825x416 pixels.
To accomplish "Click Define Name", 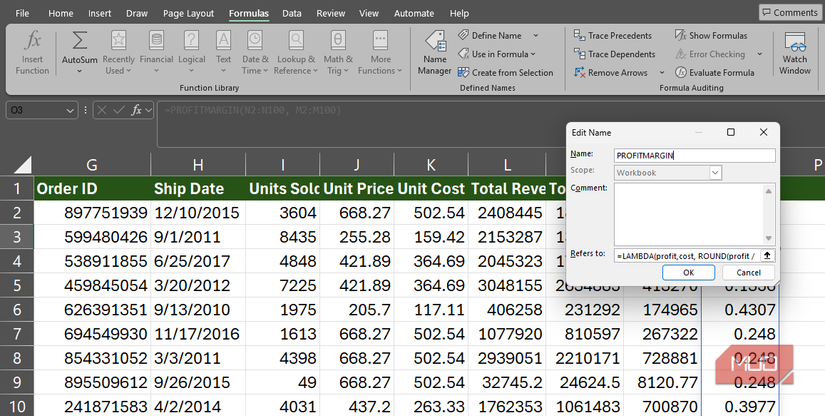I will tap(490, 35).
